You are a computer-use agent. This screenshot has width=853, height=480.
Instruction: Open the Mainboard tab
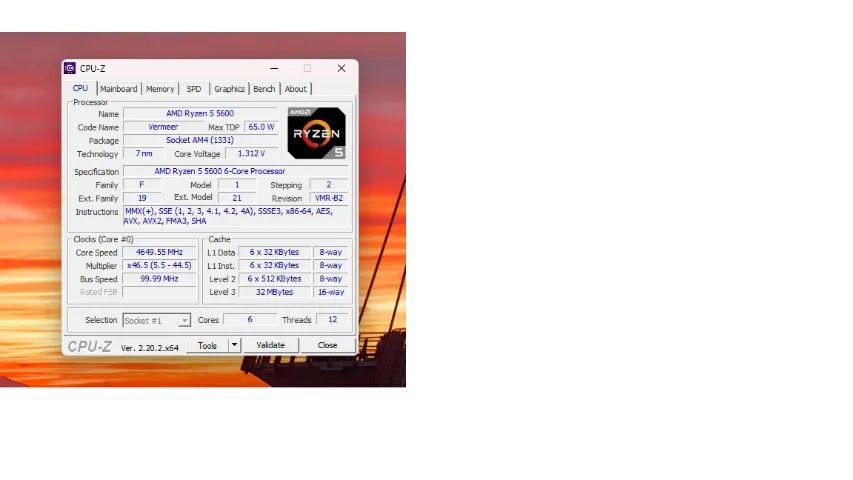coord(119,89)
